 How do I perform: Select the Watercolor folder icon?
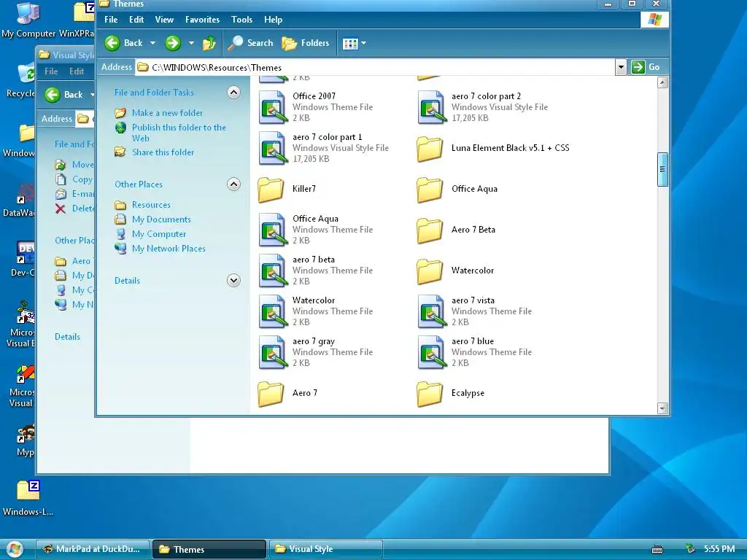pos(430,271)
